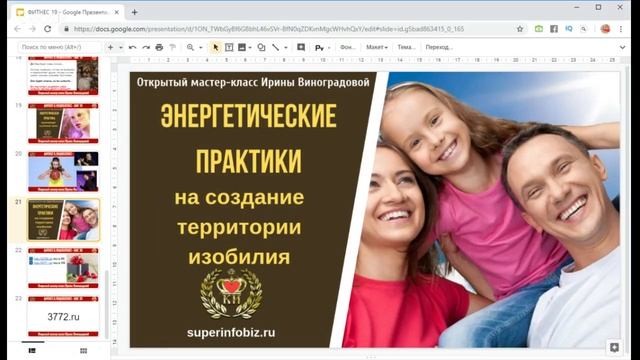The image size is (640, 360).
Task: Print the presentation
Action: (159, 47)
